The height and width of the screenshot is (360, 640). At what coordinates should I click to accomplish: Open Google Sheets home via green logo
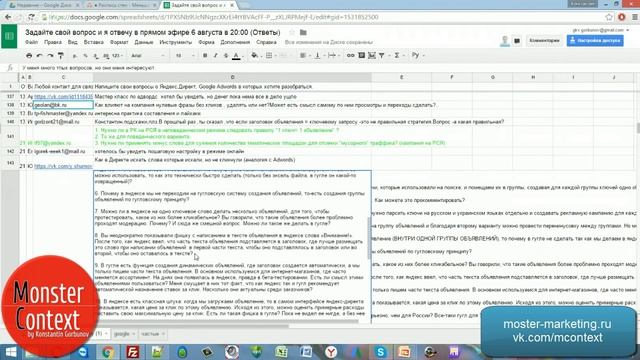coord(9,36)
